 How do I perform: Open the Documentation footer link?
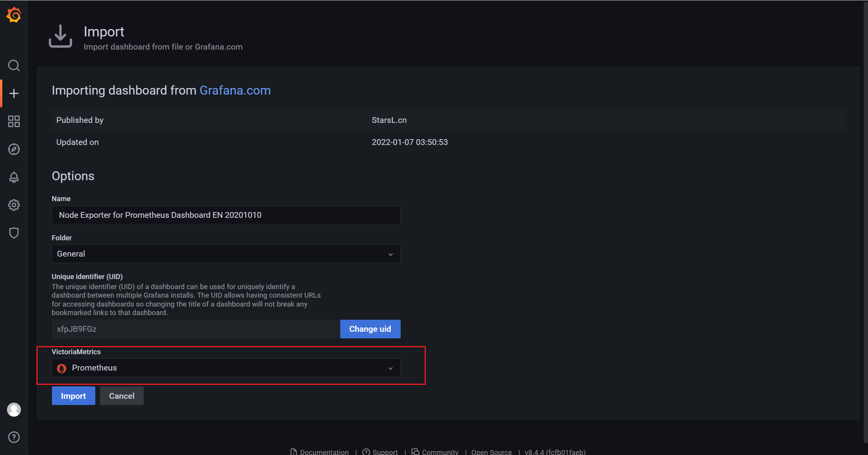[324, 452]
